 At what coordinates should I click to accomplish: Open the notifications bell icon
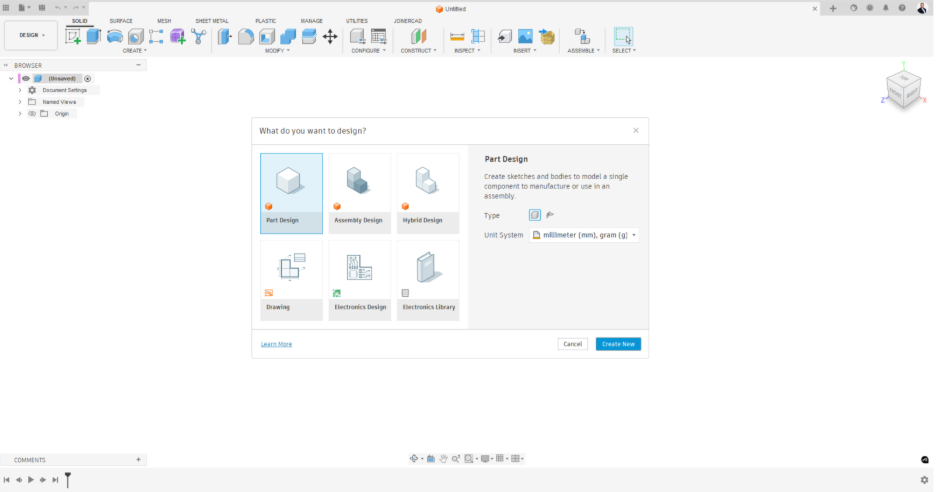point(886,8)
